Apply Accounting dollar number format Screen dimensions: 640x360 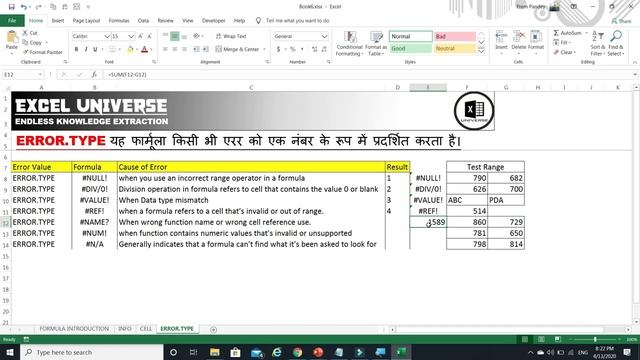point(278,49)
